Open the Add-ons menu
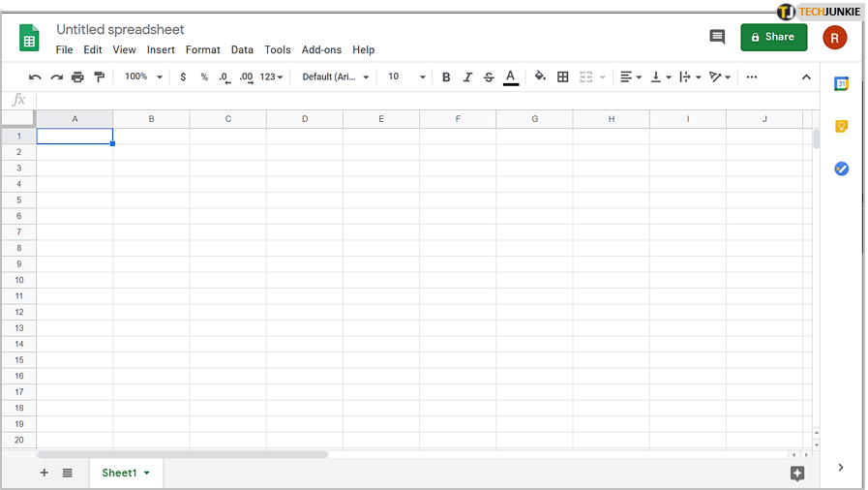This screenshot has height=490, width=868. point(321,50)
